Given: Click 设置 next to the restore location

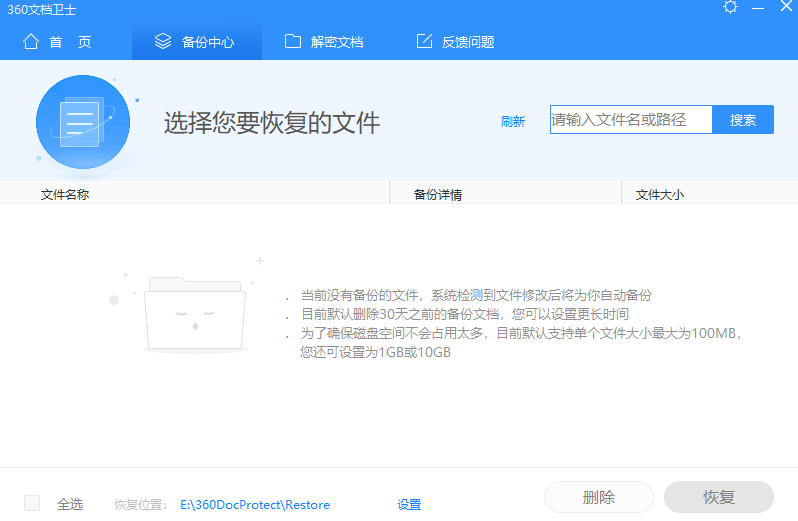Looking at the screenshot, I should [x=409, y=505].
